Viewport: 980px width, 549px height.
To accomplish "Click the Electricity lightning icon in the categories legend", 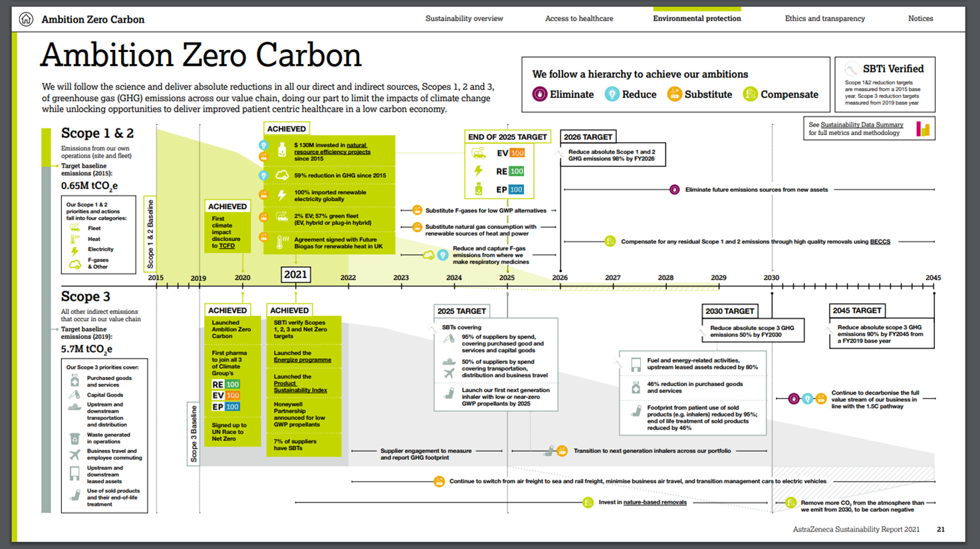I will pos(74,252).
